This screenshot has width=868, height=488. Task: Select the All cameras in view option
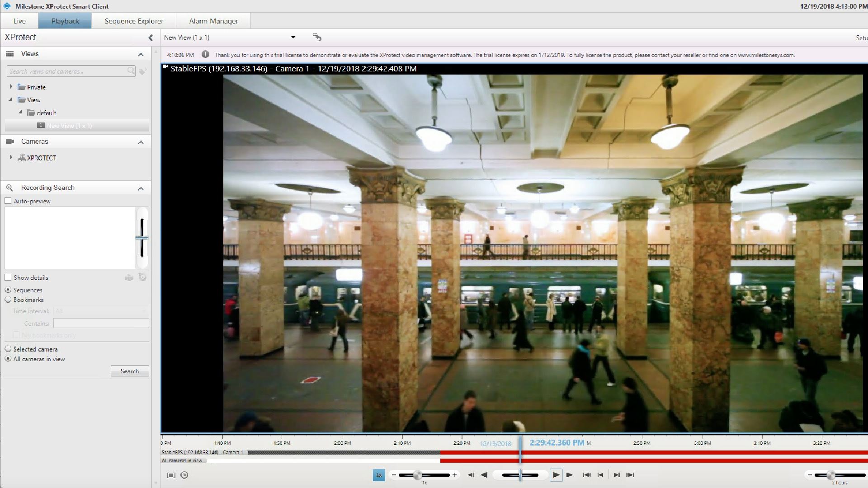pyautogui.click(x=8, y=358)
